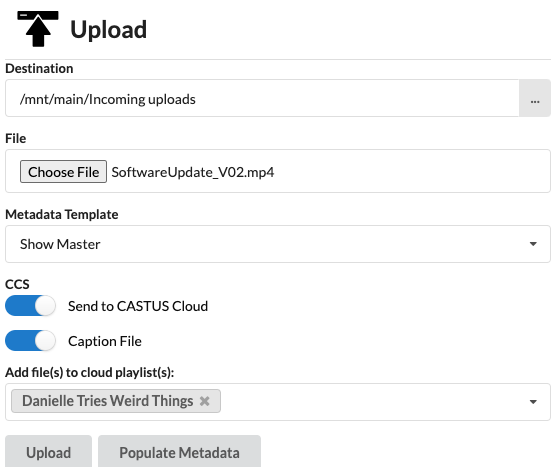
Task: Remove Danielle Tries Weird Things playlist tag
Action: point(205,401)
